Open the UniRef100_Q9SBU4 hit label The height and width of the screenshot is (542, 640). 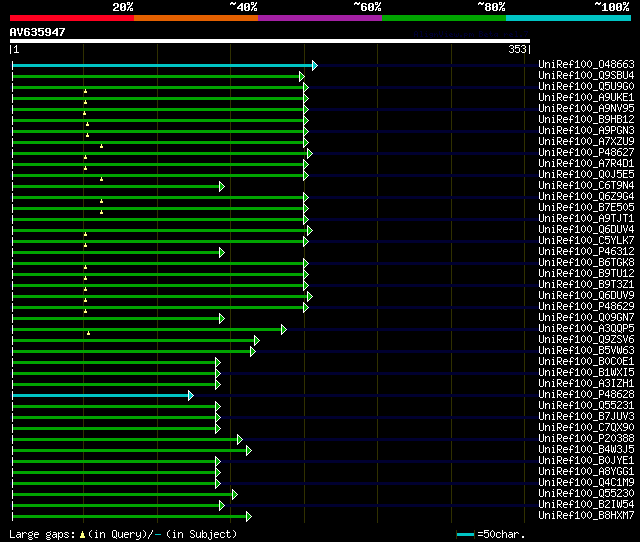click(x=586, y=76)
